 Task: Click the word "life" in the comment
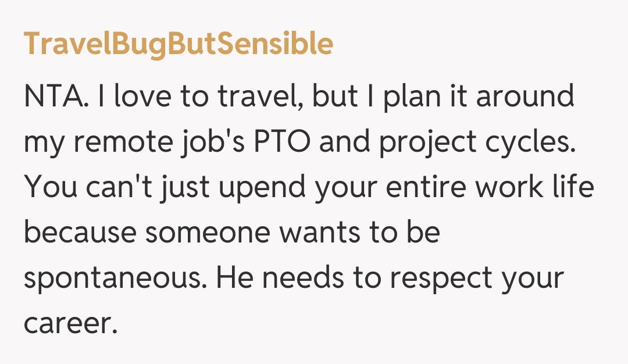click(573, 189)
